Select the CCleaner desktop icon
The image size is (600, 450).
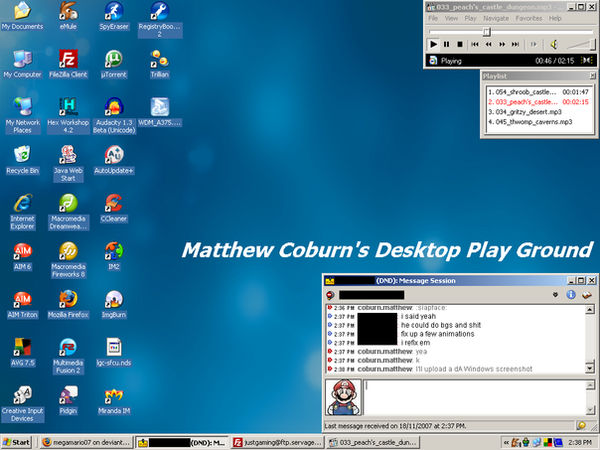click(114, 208)
